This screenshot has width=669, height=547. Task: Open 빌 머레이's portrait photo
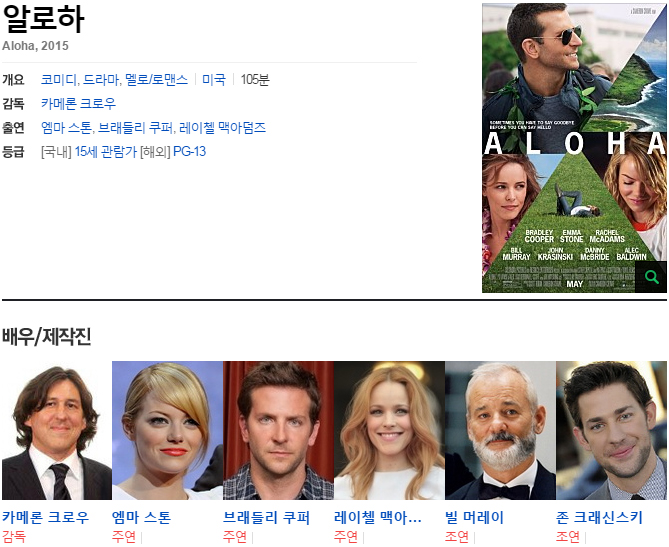tap(500, 430)
